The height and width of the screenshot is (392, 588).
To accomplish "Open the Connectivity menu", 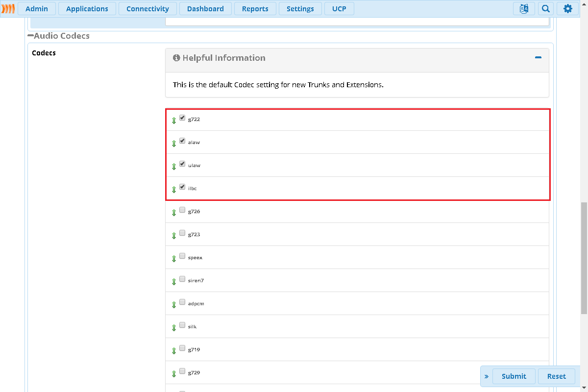I will pos(147,9).
